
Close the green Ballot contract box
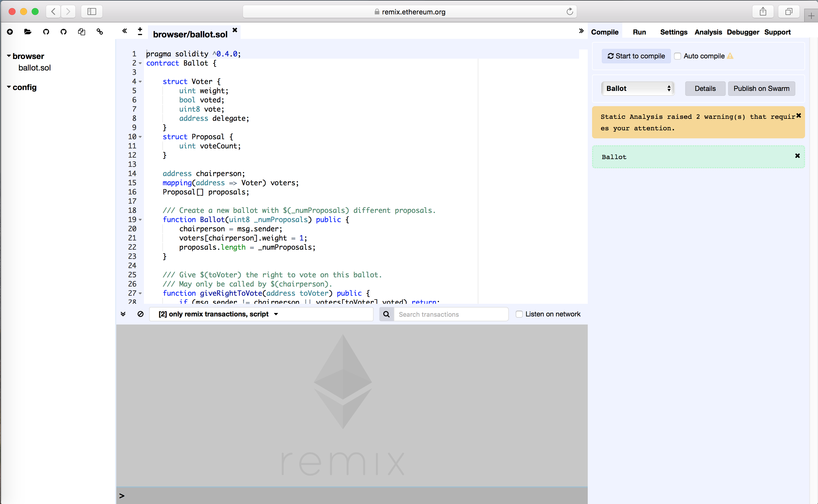tap(797, 156)
